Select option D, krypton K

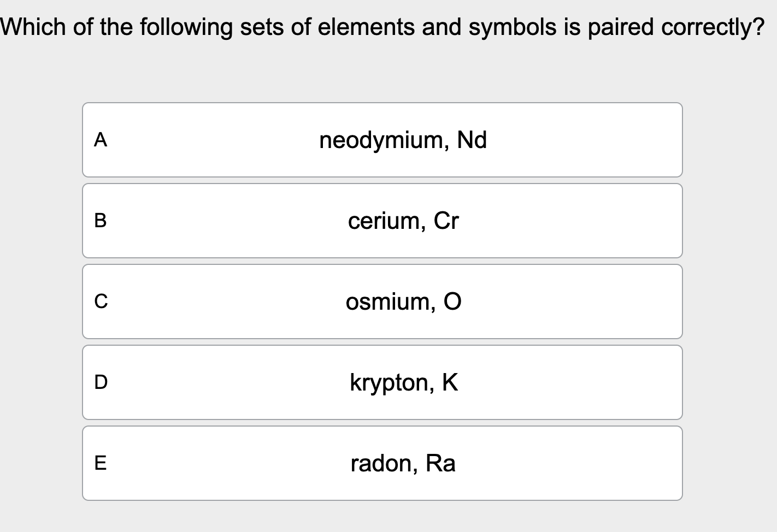point(382,382)
